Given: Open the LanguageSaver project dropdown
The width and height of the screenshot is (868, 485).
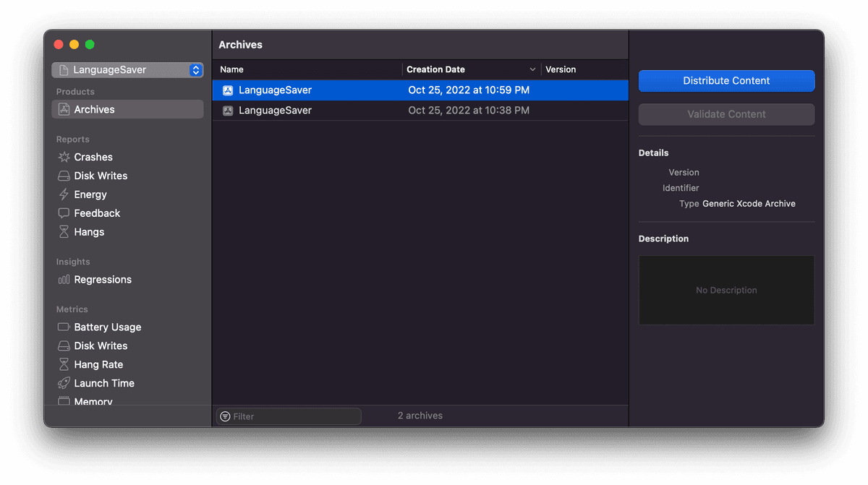Looking at the screenshot, I should point(127,70).
